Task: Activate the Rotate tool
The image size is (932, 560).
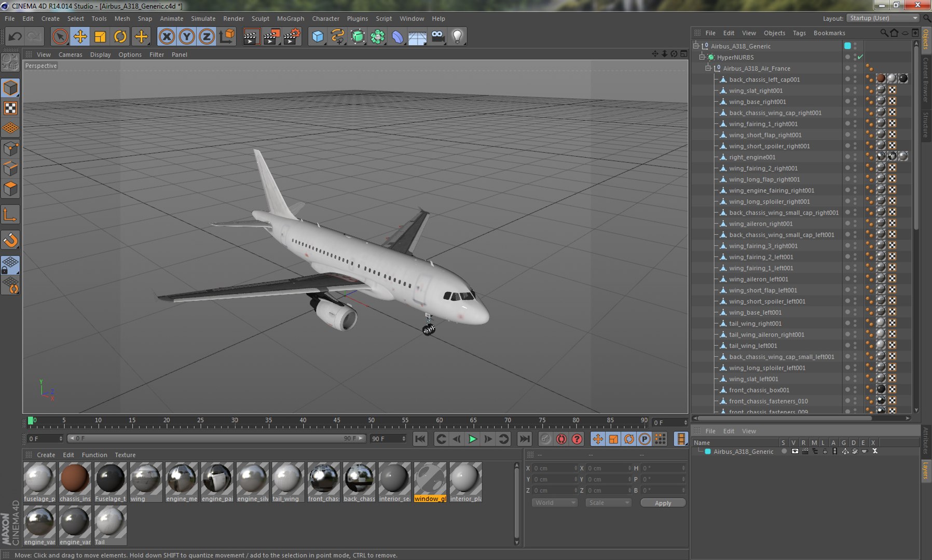Action: (120, 36)
